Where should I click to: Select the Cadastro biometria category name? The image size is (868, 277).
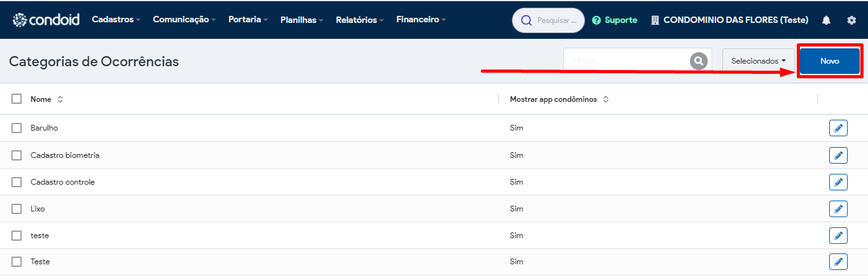(65, 155)
